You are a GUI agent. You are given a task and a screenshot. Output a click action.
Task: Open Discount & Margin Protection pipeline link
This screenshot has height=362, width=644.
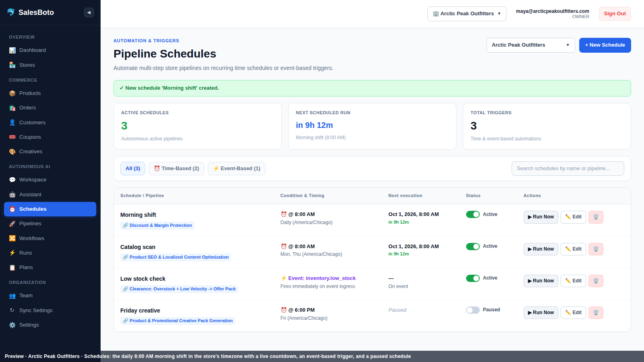point(157,226)
